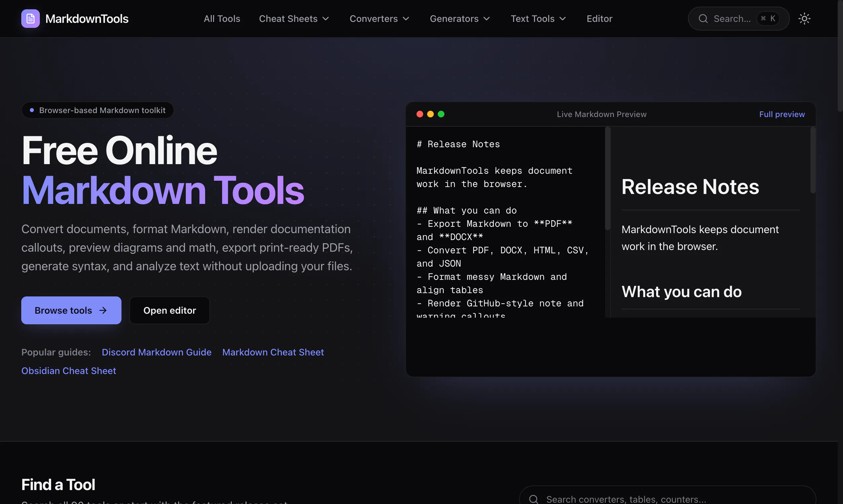Viewport: 843px width, 504px height.
Task: Click the magnifier icon in Find a Tool search
Action: [534, 499]
